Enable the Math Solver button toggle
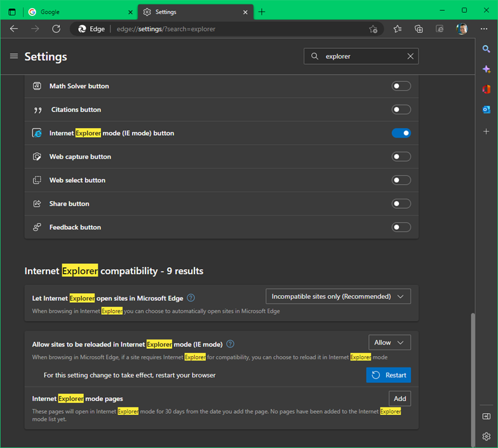Viewport: 498px width, 448px height. tap(401, 86)
